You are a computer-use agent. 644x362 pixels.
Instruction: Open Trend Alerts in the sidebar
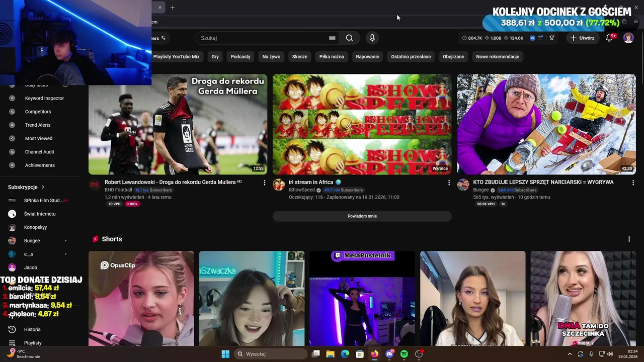point(38,125)
